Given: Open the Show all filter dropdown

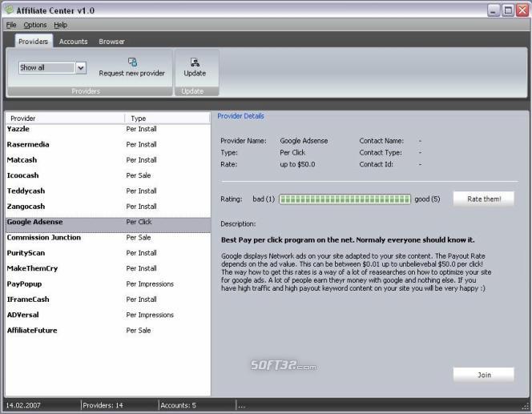Looking at the screenshot, I should click(x=80, y=67).
